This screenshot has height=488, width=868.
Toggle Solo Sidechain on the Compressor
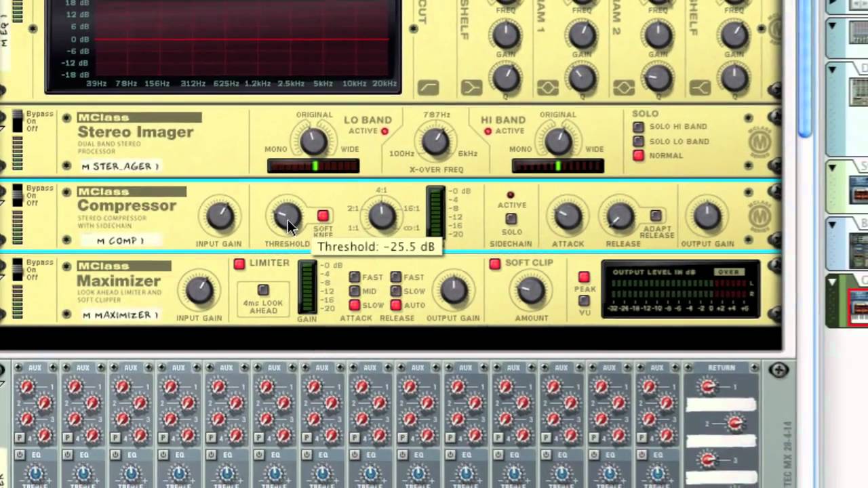pyautogui.click(x=511, y=219)
